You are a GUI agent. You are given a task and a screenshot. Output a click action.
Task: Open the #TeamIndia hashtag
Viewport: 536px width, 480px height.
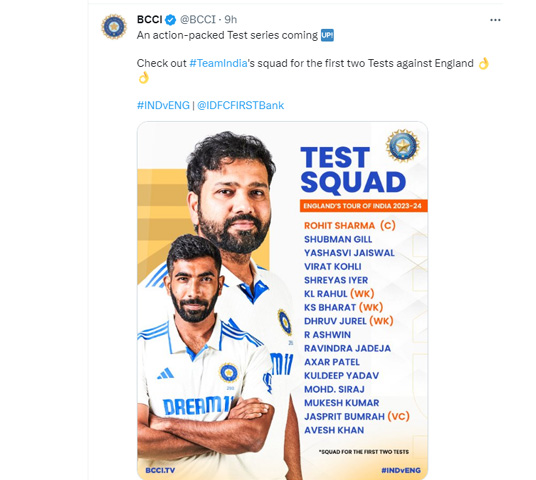[218, 63]
